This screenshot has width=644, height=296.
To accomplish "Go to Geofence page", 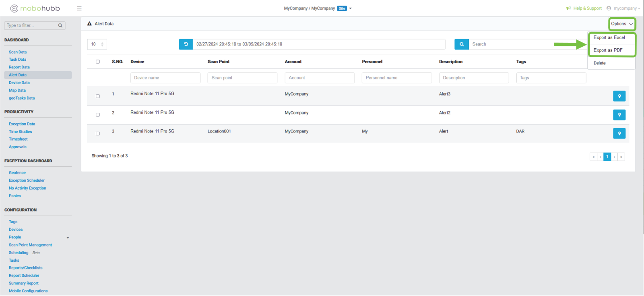I will click(x=17, y=173).
